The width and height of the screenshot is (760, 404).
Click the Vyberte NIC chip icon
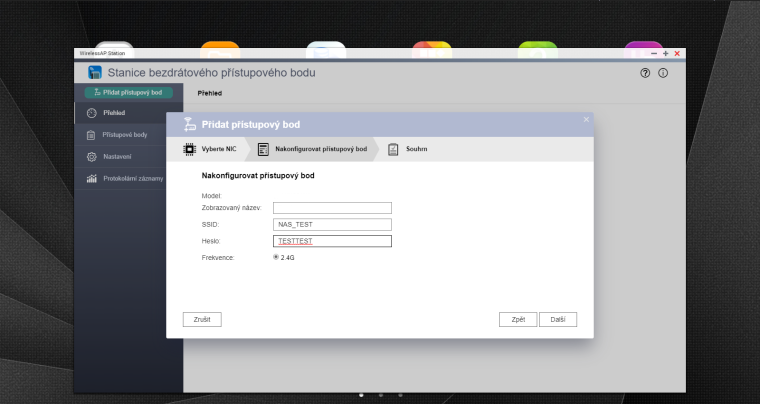pyautogui.click(x=190, y=149)
